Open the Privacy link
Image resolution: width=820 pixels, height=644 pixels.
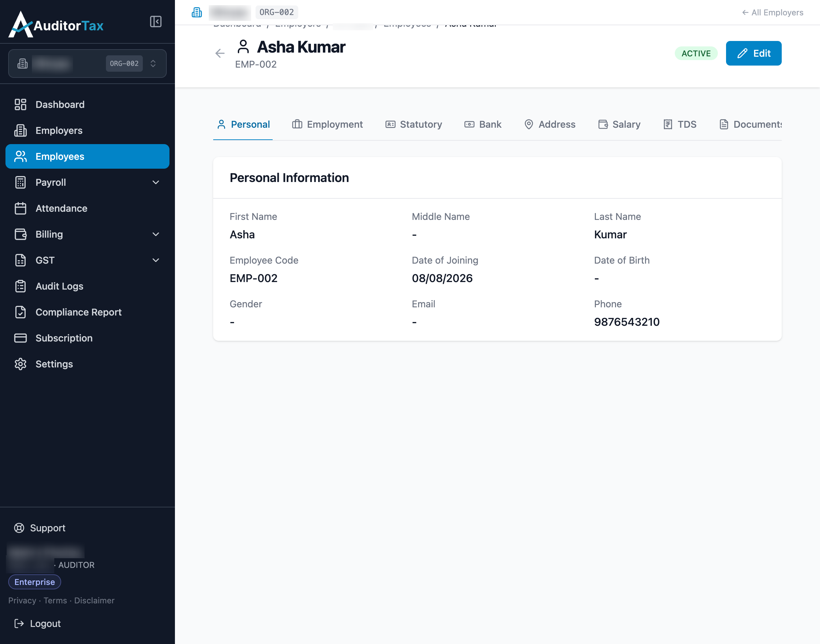[22, 601]
